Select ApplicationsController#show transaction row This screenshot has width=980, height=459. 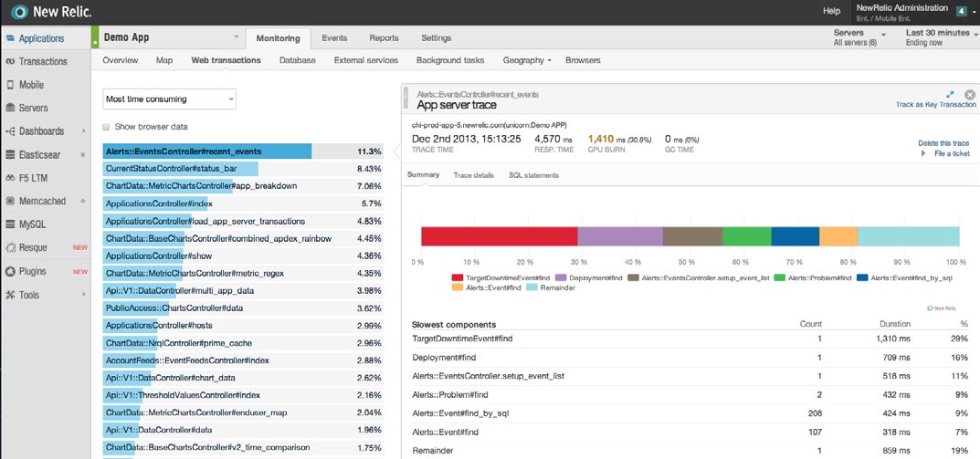point(243,256)
